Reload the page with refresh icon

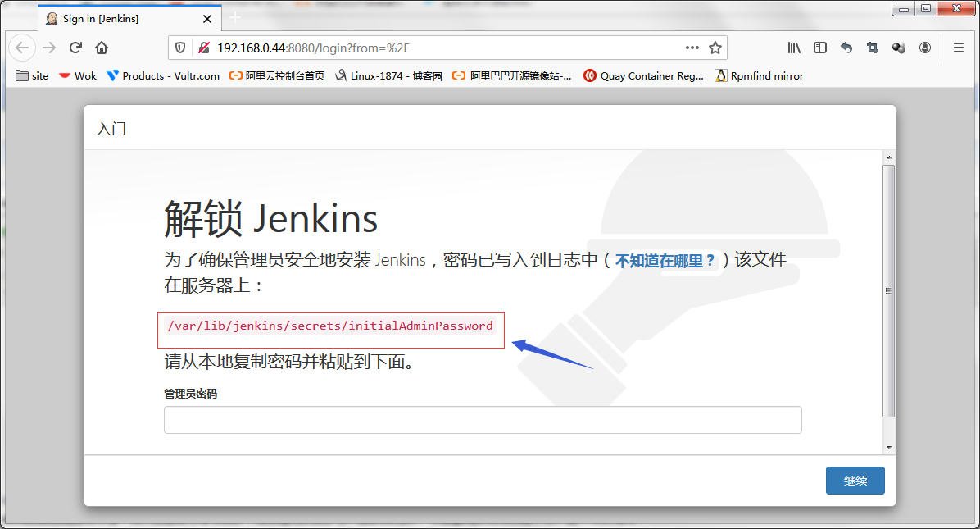(75, 48)
